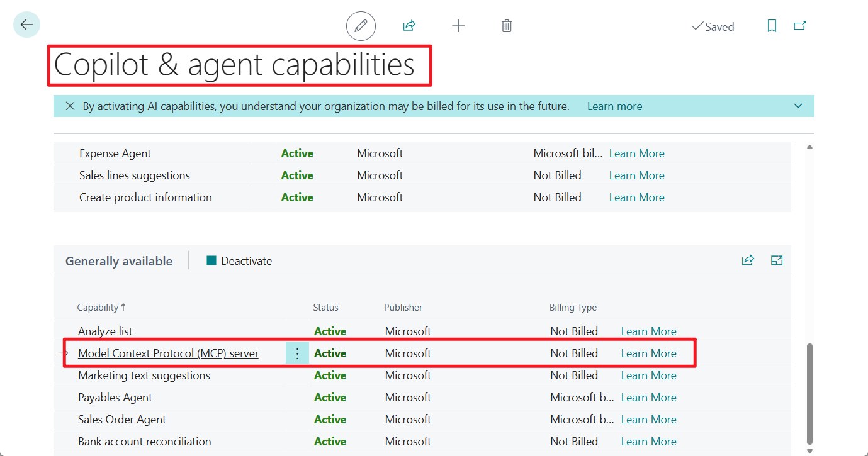Open the share icon in top toolbar
The image size is (868, 456).
409,26
